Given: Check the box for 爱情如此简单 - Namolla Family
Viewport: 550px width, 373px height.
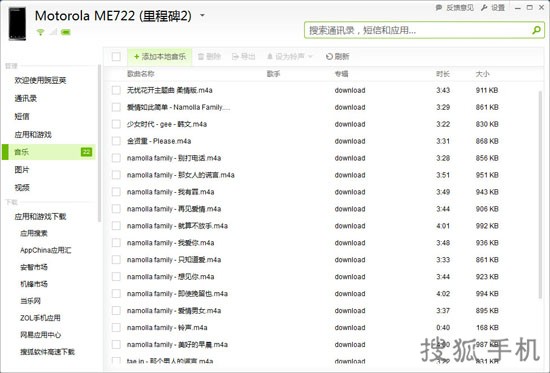Looking at the screenshot, I should click(116, 107).
